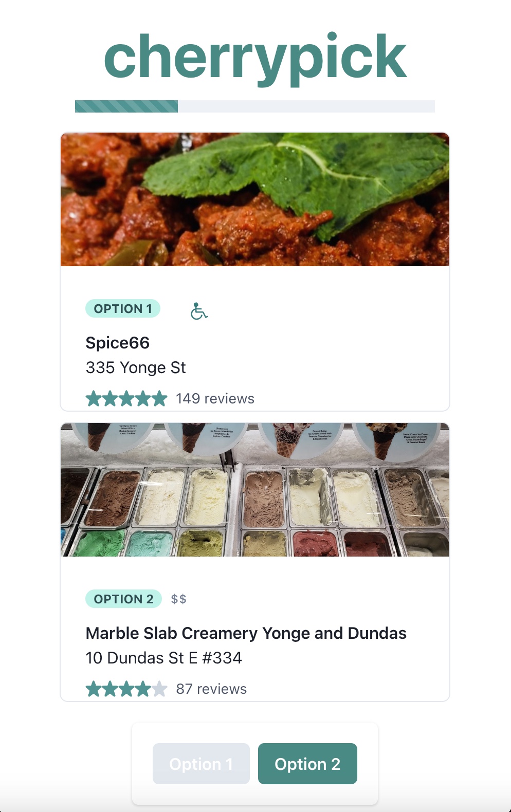Click the Spice66 restaurant name
This screenshot has height=812, width=511.
[118, 343]
